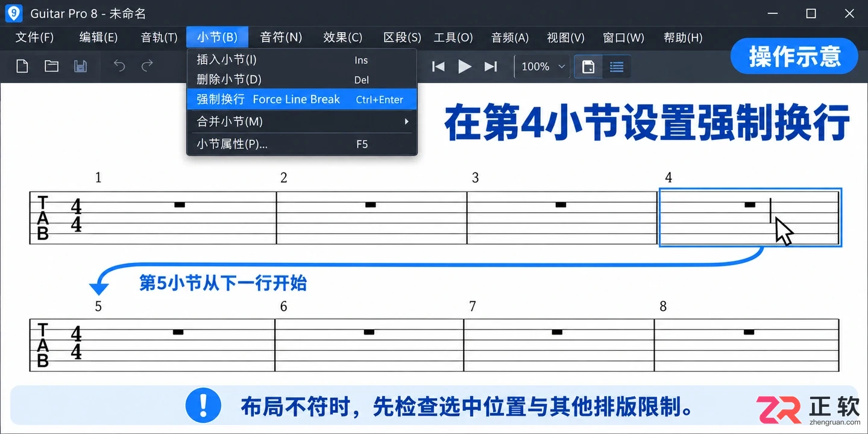Create a new file with the blank page icon

coord(22,66)
